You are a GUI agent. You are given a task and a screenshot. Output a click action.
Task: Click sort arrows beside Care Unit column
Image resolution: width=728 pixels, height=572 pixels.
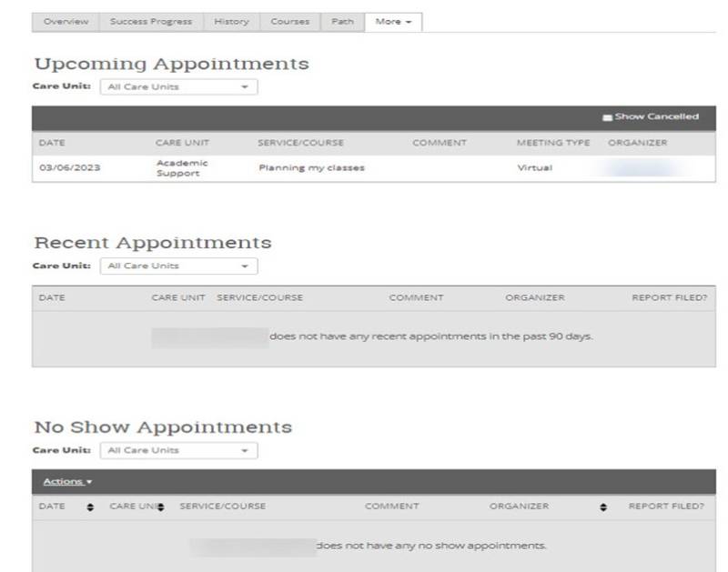click(160, 507)
